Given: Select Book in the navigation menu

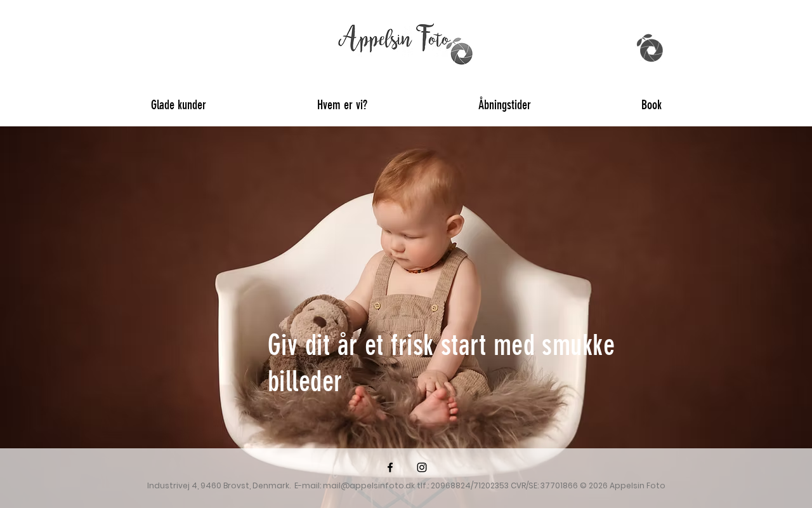Looking at the screenshot, I should pyautogui.click(x=652, y=105).
